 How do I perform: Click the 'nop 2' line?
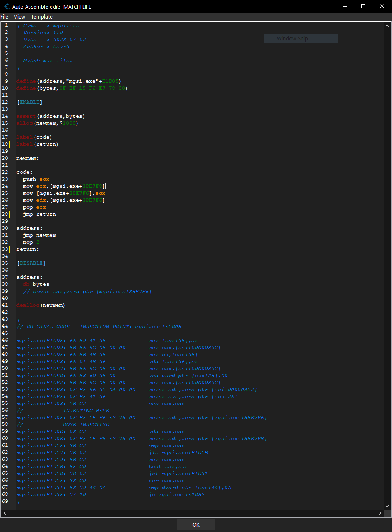(x=31, y=242)
